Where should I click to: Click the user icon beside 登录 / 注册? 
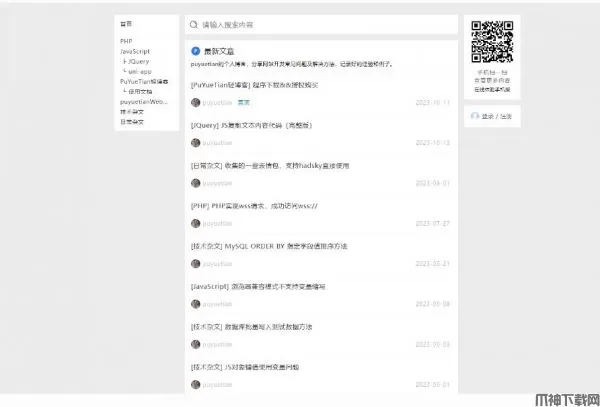click(x=475, y=116)
